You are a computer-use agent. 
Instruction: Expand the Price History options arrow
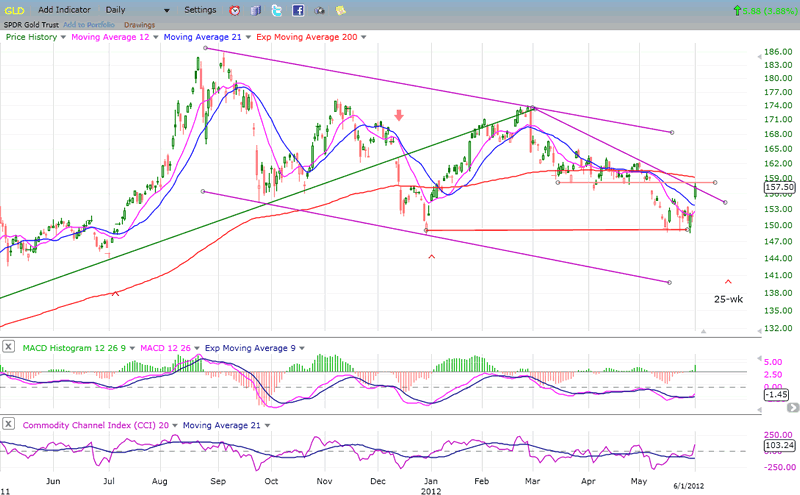tap(64, 36)
